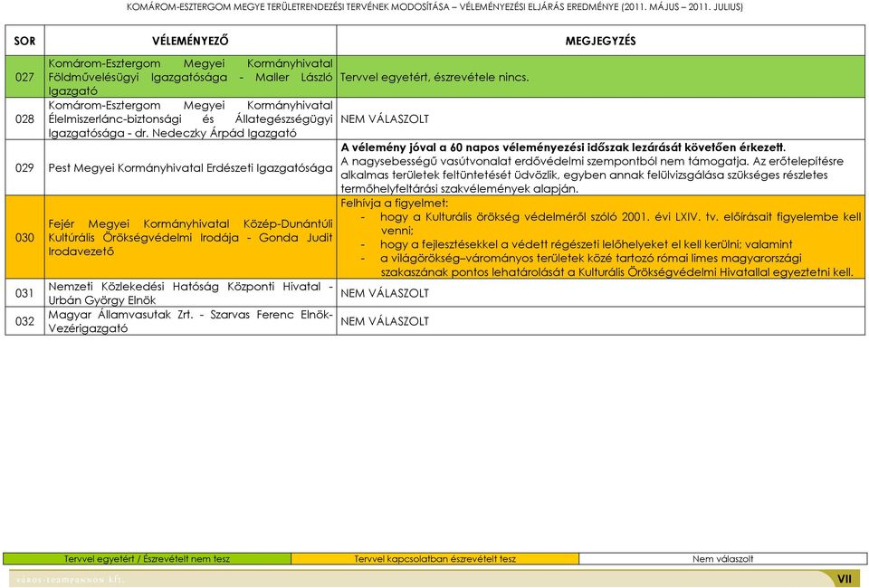Select row number 027

25,77
